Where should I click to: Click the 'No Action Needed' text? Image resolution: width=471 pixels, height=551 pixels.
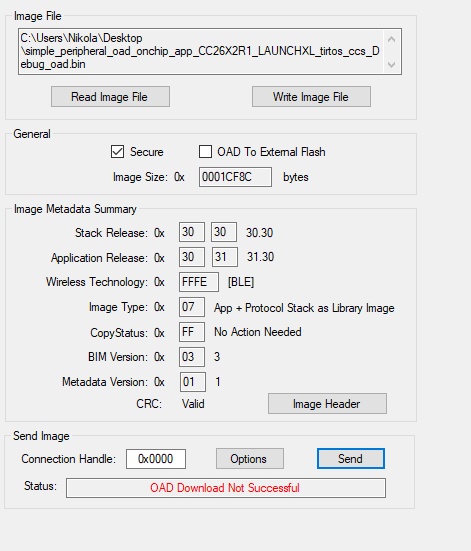[258, 332]
